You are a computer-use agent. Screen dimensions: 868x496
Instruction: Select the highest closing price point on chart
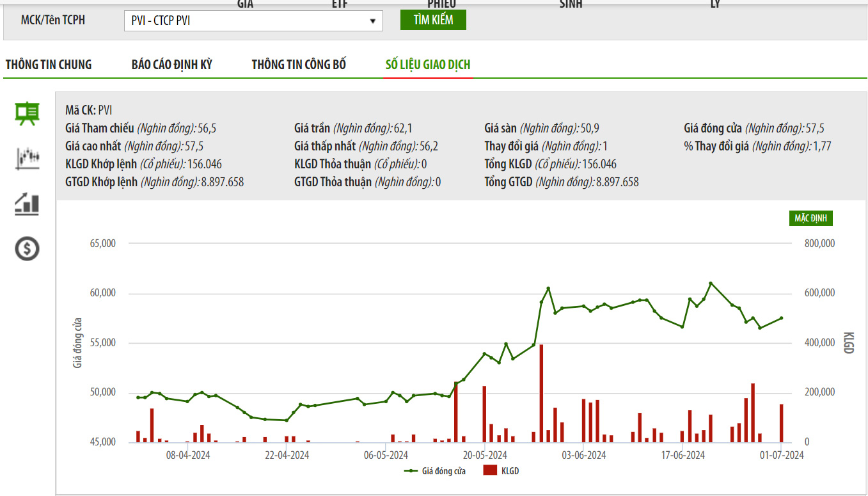click(x=711, y=283)
